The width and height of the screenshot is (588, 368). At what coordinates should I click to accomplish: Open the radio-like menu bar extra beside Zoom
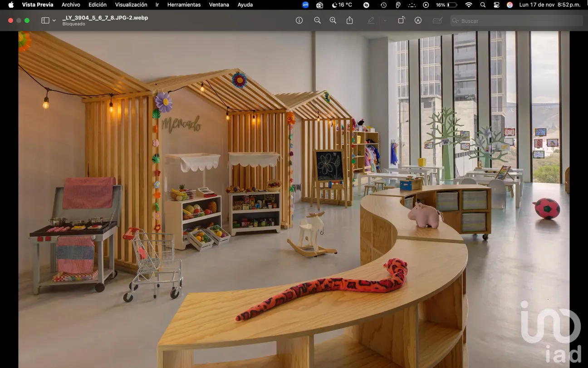tap(320, 5)
